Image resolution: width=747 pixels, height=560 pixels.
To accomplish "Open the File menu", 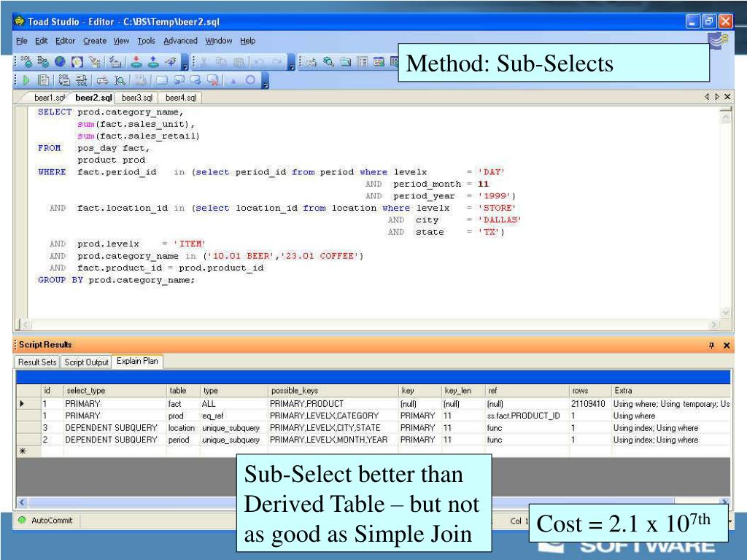I will [x=21, y=41].
